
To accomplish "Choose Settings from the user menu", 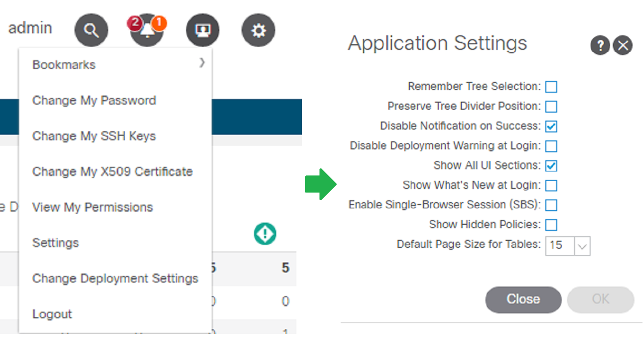I will (x=55, y=243).
